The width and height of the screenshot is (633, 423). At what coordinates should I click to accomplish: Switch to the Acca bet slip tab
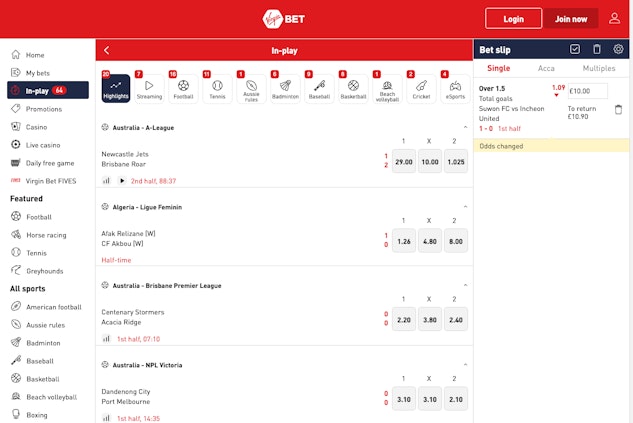pyautogui.click(x=546, y=68)
